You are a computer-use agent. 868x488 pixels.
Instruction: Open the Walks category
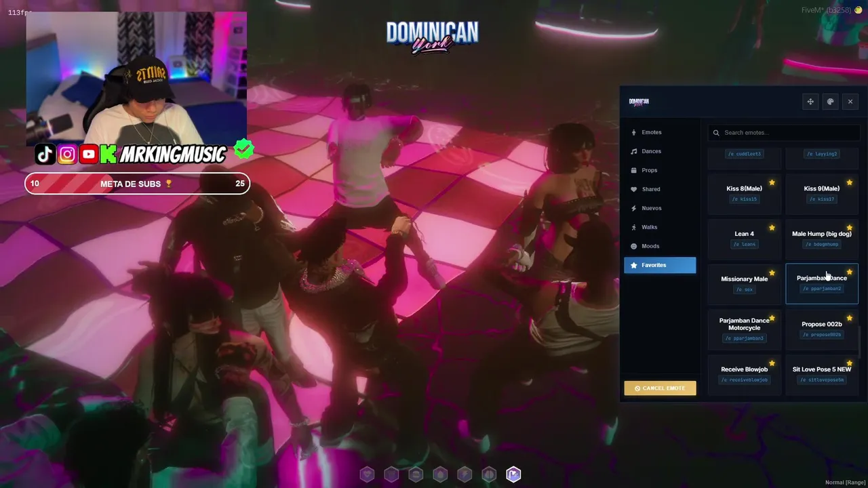(x=660, y=227)
